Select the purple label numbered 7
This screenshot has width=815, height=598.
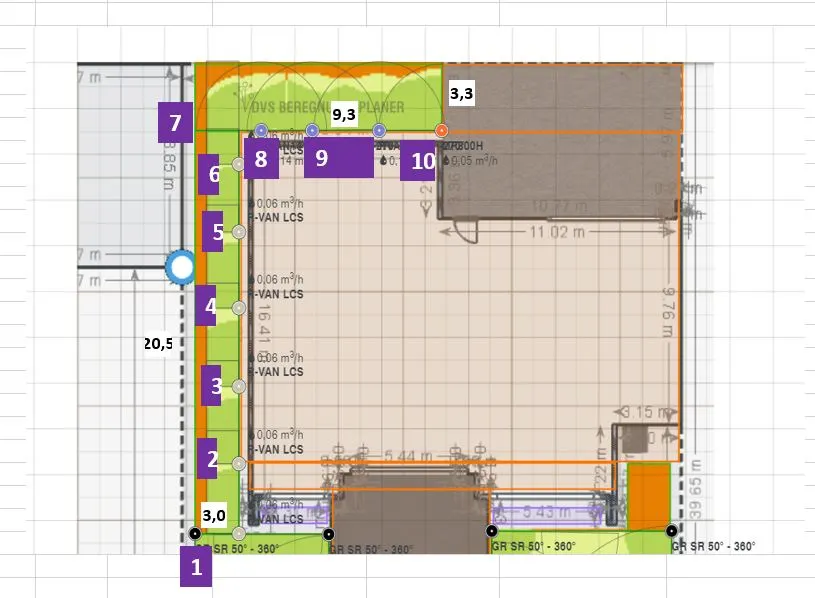(x=175, y=124)
